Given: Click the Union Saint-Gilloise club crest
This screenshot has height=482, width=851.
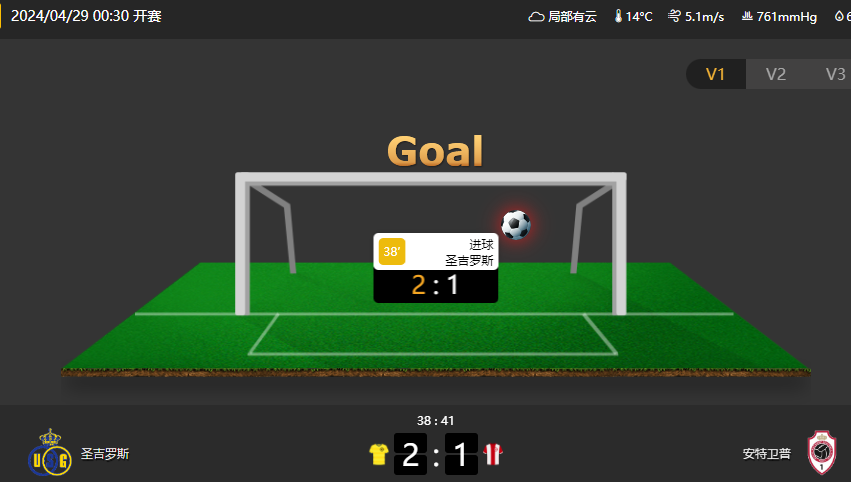Looking at the screenshot, I should click(49, 453).
